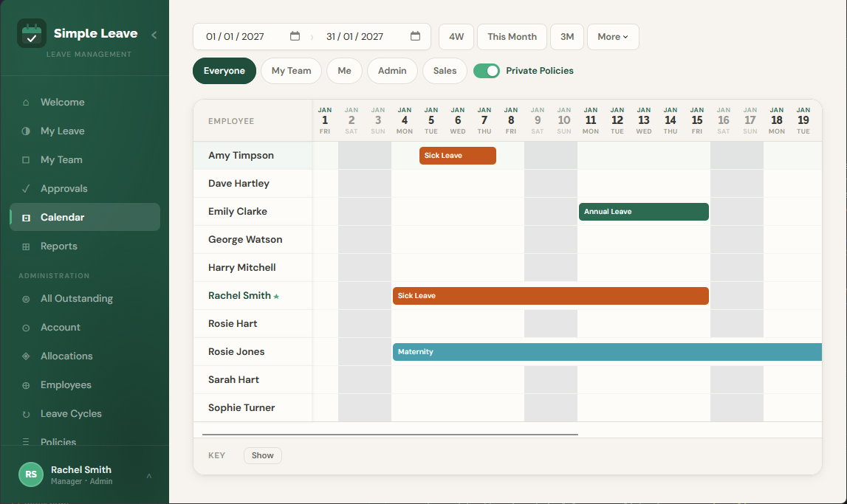Click employee name Harry Mitchell

coord(242,268)
